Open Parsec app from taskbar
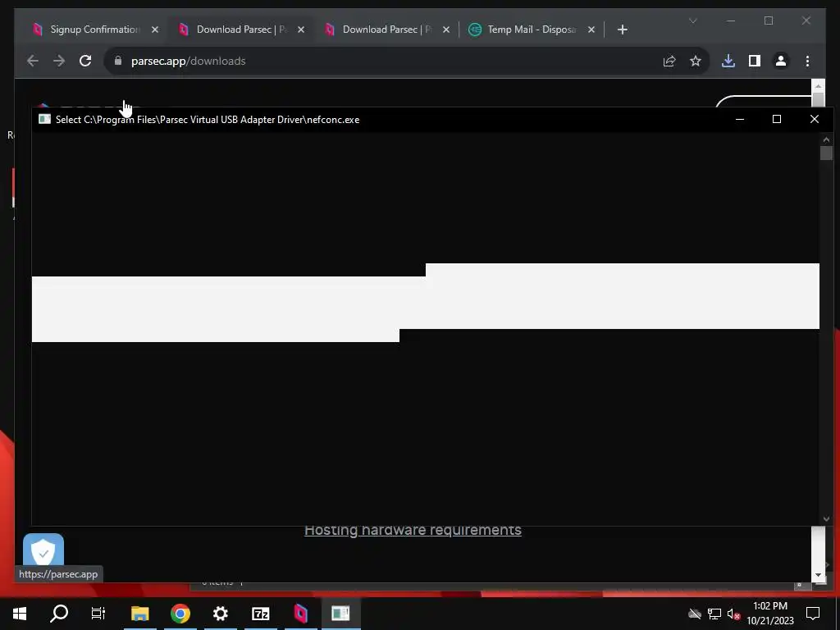840x630 pixels. pos(300,614)
